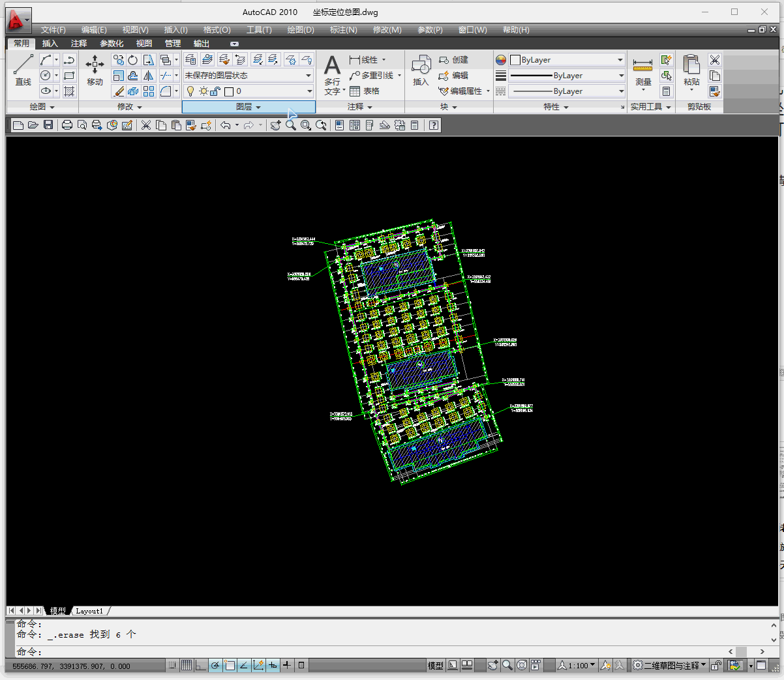Click the Quick Calculator icon in Utilities
Image resolution: width=784 pixels, height=680 pixels.
tap(666, 91)
